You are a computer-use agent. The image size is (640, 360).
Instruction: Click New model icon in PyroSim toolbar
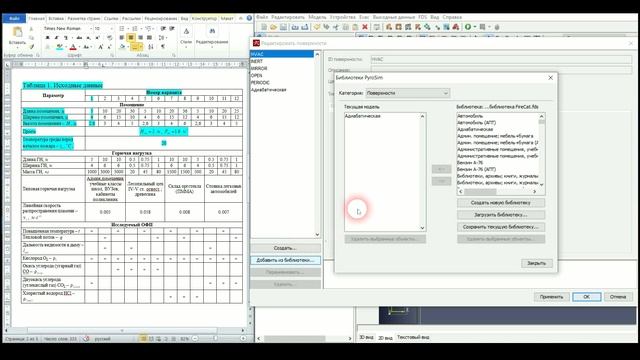pyautogui.click(x=264, y=27)
